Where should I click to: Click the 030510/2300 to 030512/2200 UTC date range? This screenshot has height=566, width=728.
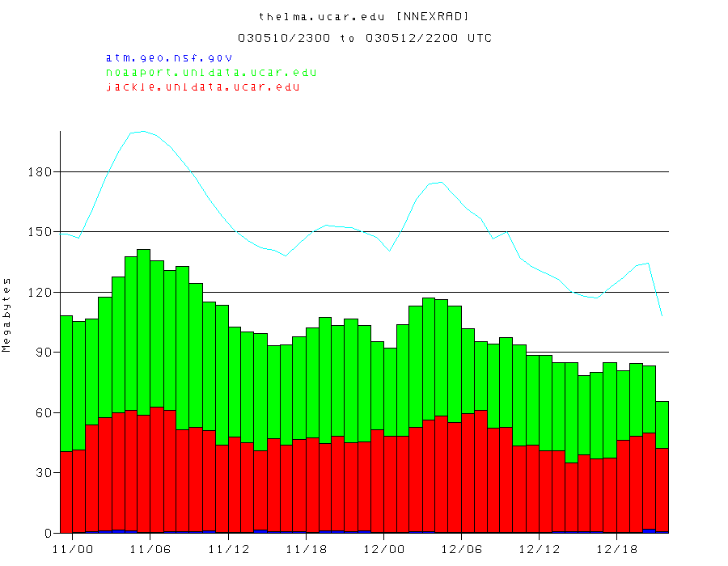pyautogui.click(x=364, y=38)
